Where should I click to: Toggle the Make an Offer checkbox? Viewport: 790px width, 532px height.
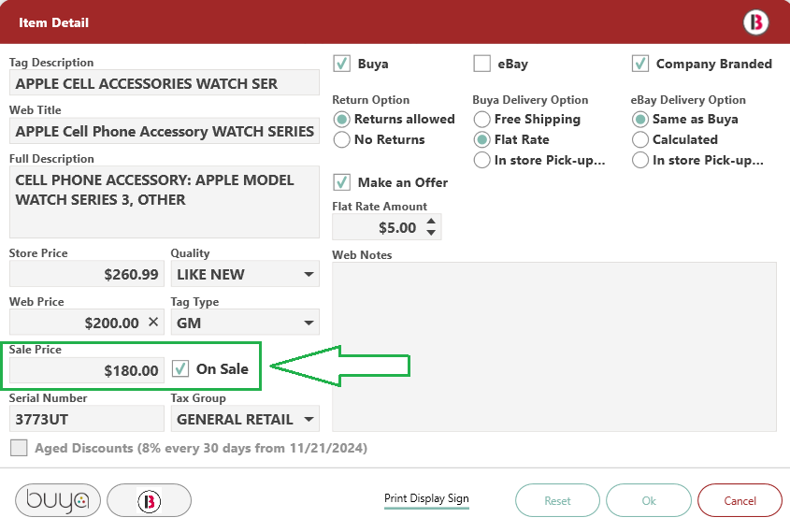coord(341,182)
